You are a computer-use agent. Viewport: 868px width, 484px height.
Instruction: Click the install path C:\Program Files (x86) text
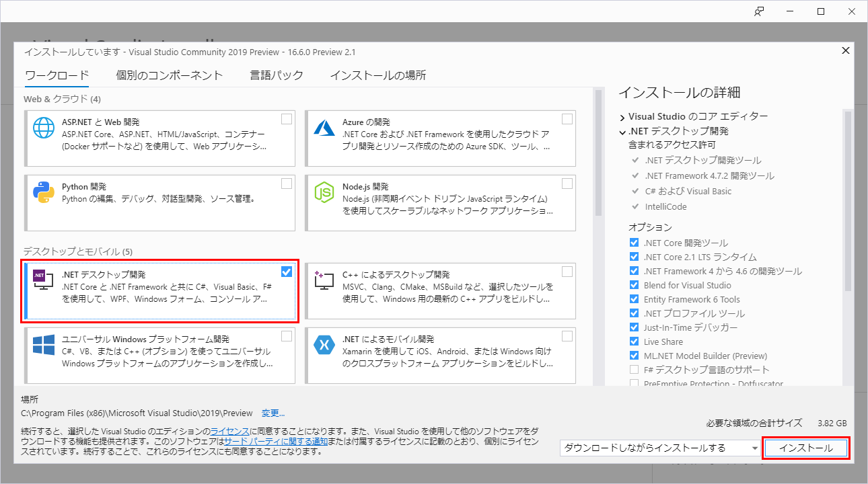137,413
